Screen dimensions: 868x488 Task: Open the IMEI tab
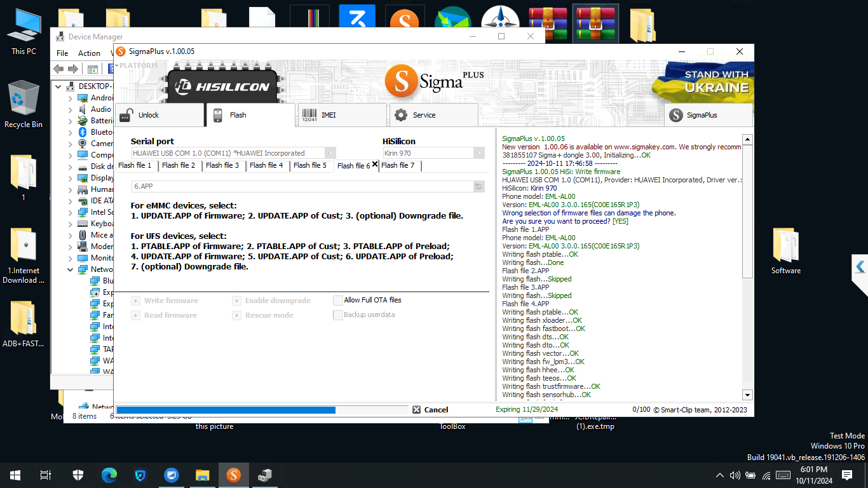point(342,115)
